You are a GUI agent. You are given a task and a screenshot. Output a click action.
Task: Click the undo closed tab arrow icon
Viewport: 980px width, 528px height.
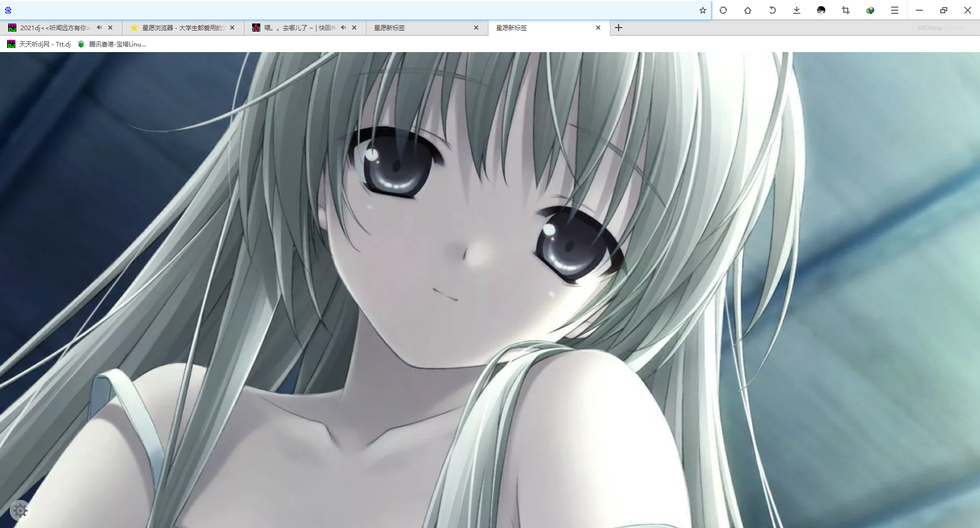[772, 10]
